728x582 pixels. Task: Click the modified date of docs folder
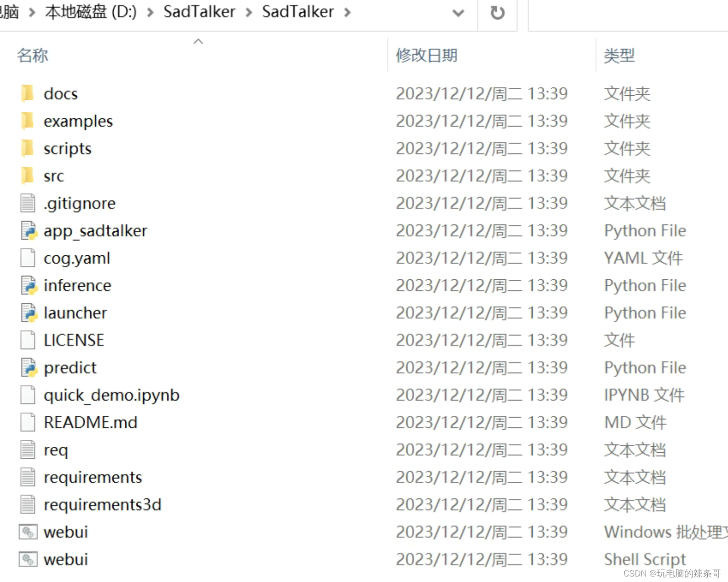tap(482, 94)
